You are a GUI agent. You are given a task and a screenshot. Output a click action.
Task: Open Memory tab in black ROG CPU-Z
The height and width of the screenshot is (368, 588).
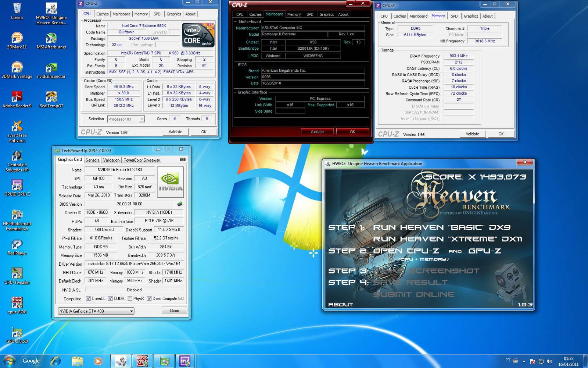294,14
